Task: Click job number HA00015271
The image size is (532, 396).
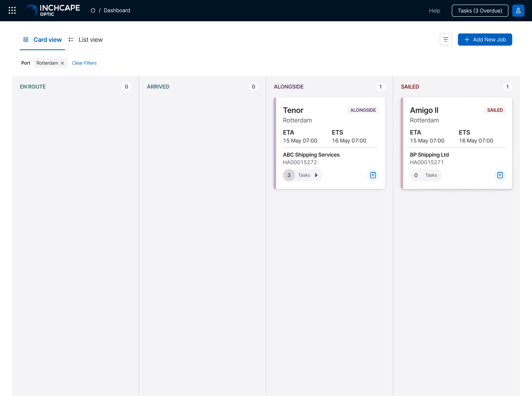Action: 427,162
